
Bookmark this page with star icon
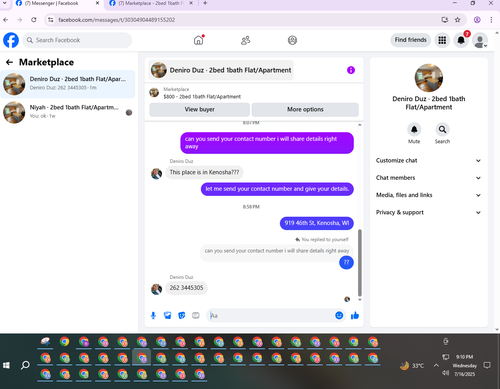pos(458,20)
